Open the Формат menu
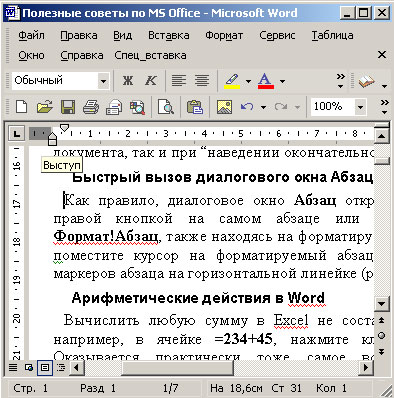This screenshot has width=394, height=398. point(224,35)
